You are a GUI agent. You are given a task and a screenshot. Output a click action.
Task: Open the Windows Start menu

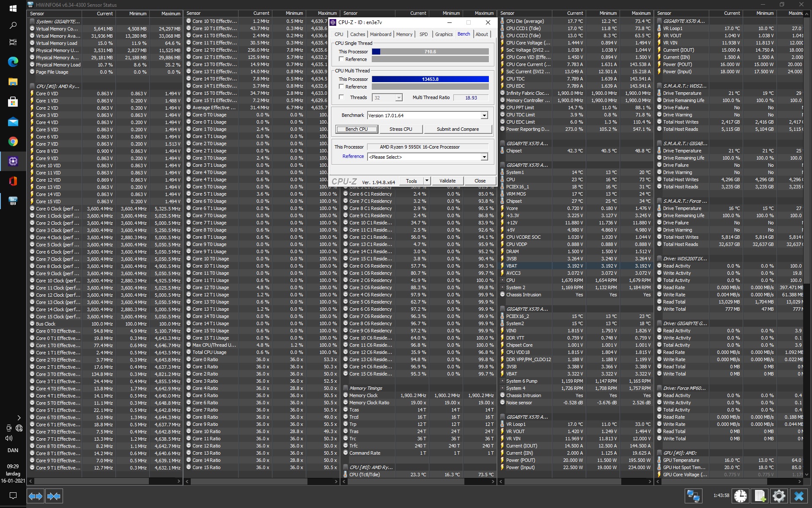(x=13, y=8)
